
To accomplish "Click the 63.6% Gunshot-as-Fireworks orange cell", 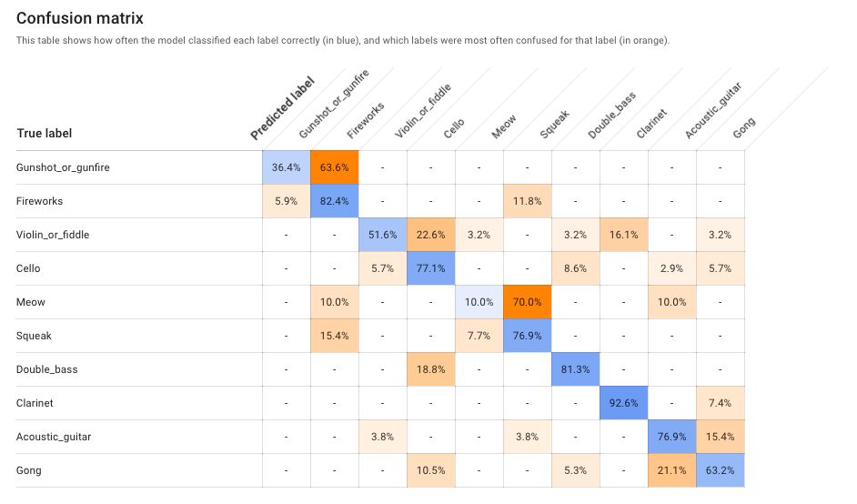I will point(334,167).
